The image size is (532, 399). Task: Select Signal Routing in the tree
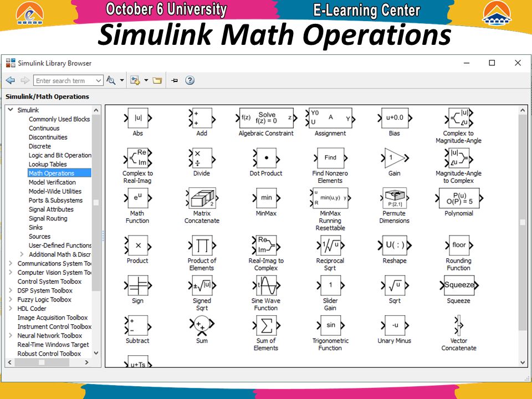48,218
